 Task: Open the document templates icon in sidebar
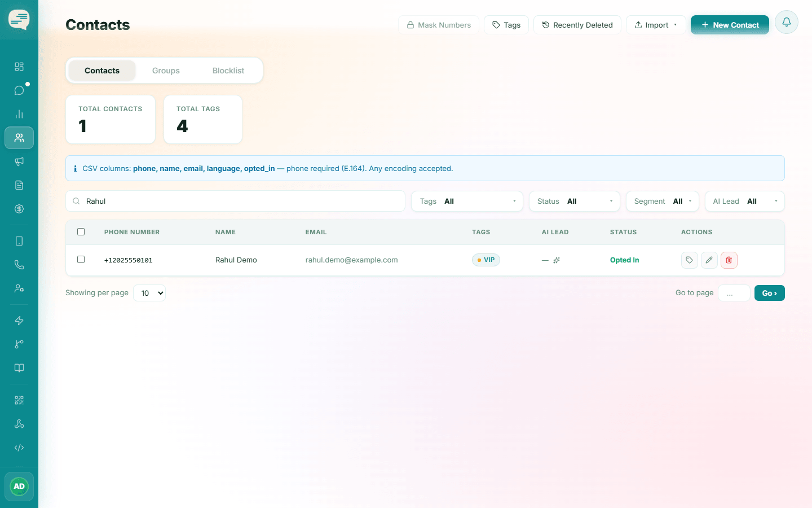pyautogui.click(x=19, y=185)
